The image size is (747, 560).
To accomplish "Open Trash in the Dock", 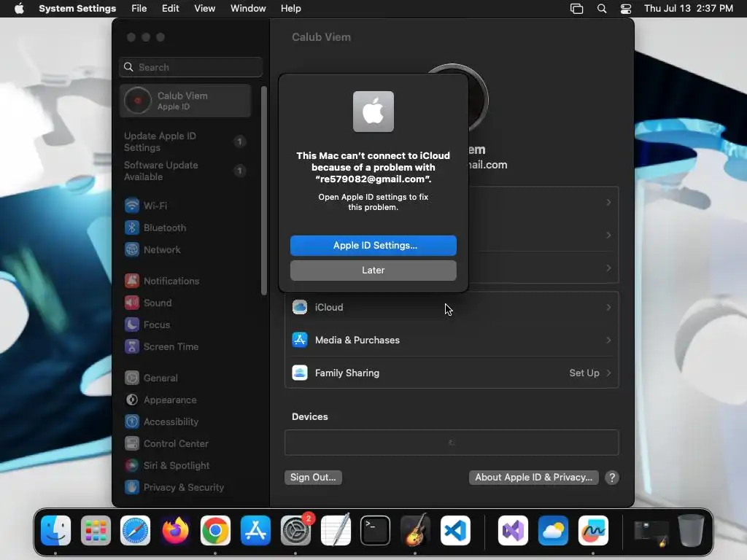I will [x=692, y=531].
